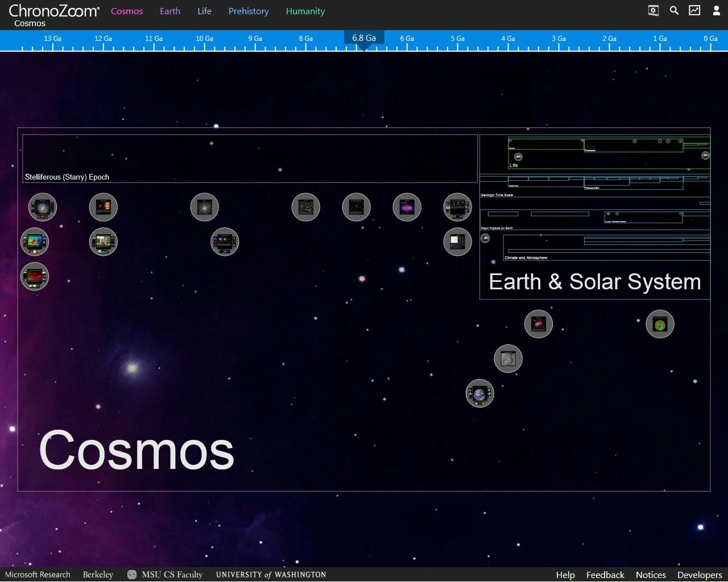Click the 6.8 Ga timeline marker

(364, 39)
